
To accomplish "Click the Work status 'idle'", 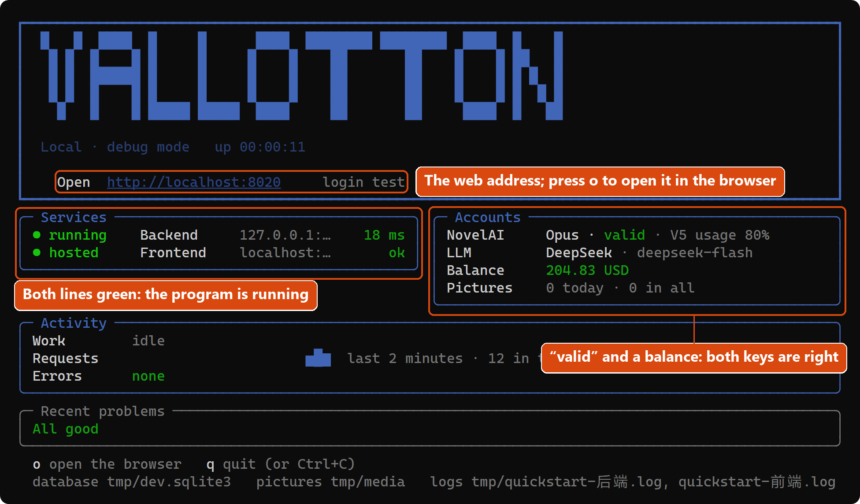I will tap(148, 341).
